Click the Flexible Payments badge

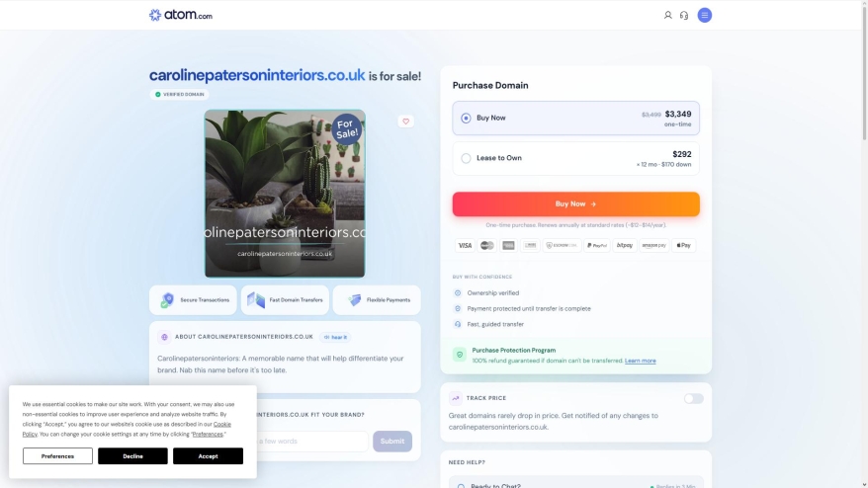[377, 300]
